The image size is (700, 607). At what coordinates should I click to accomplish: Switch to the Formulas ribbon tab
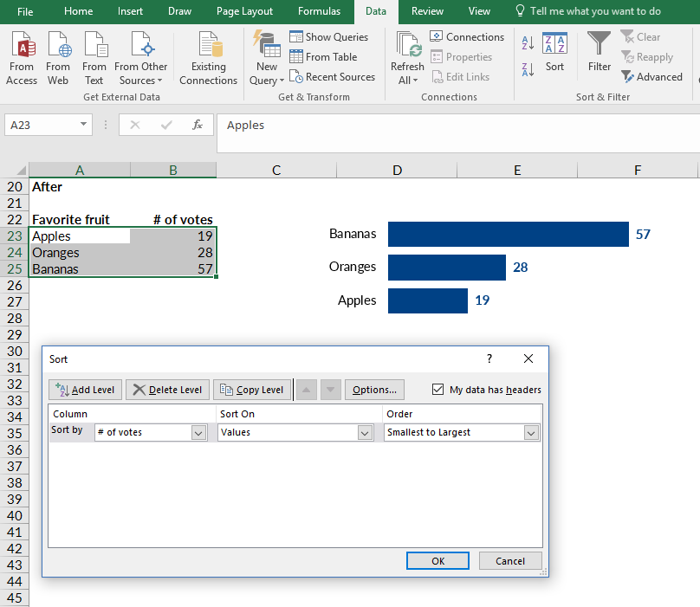pos(319,11)
